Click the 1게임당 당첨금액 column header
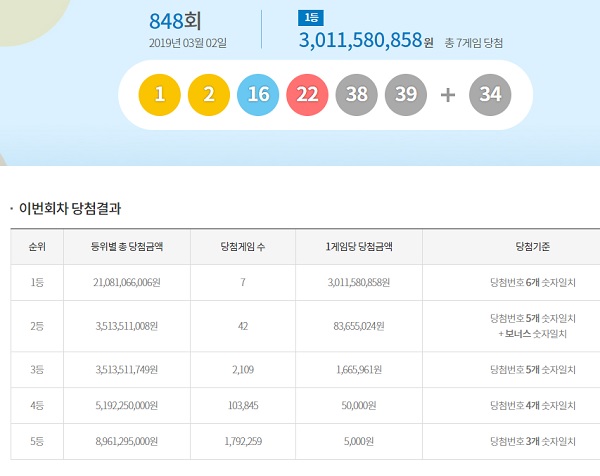Screen dimensions: 600x476 359,246
